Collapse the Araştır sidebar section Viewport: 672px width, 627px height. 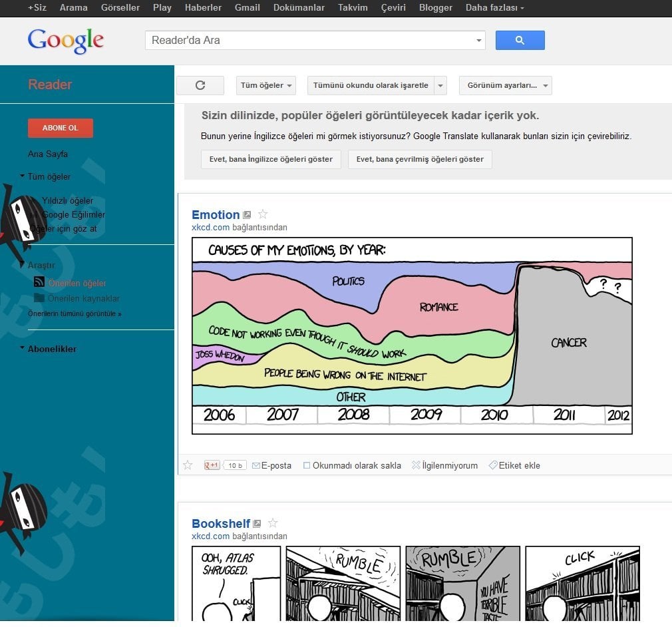22,264
